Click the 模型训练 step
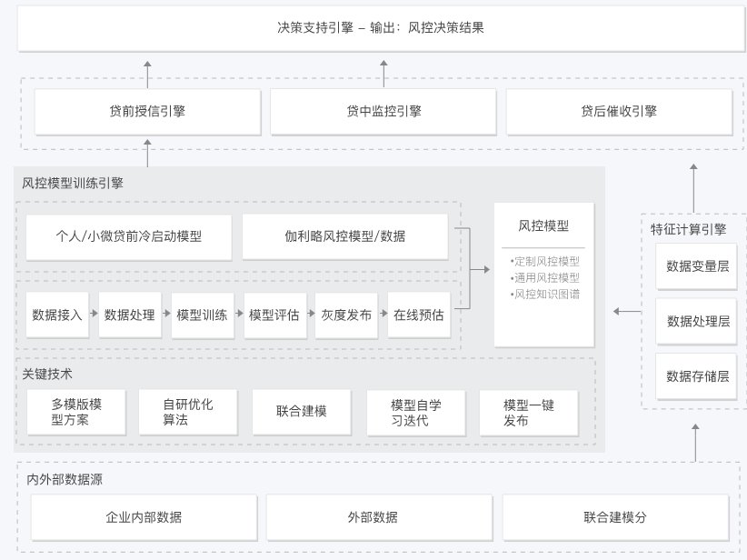 point(202,316)
